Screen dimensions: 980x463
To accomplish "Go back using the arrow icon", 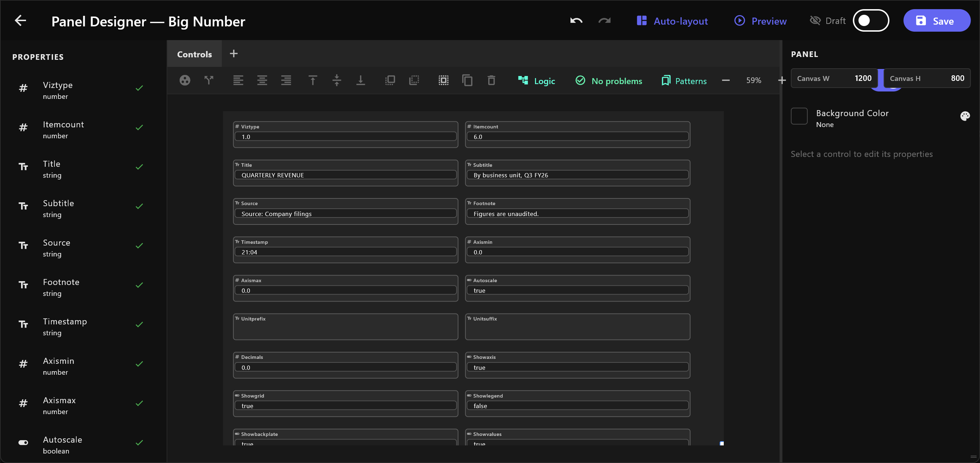I will click(x=20, y=20).
